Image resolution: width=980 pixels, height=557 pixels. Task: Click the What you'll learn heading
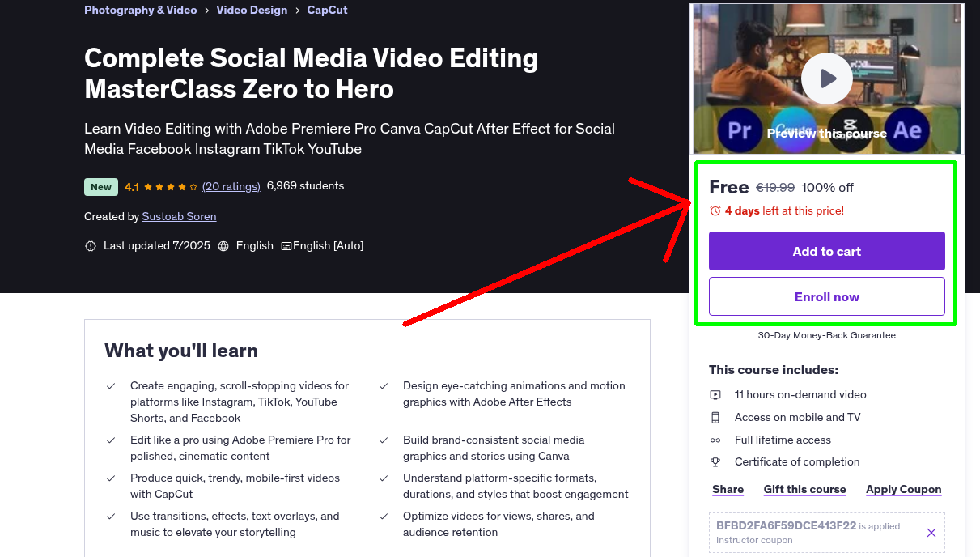(x=181, y=351)
